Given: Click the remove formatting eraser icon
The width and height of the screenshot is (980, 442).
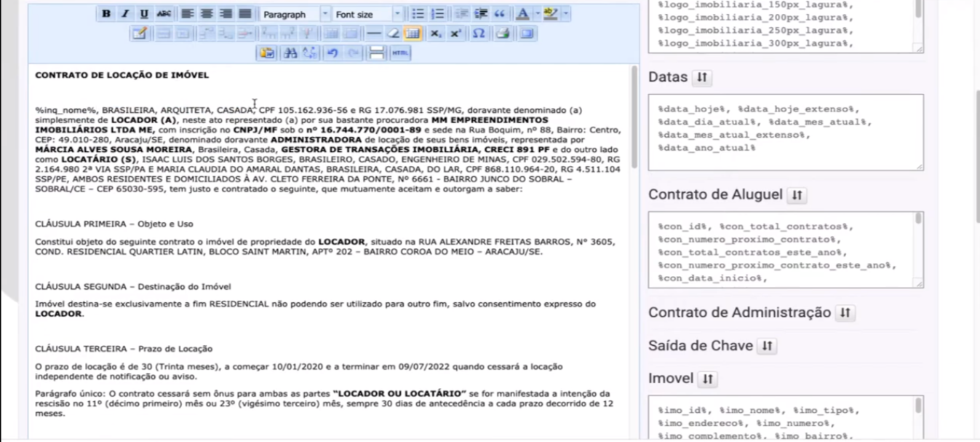Looking at the screenshot, I should coord(393,33).
